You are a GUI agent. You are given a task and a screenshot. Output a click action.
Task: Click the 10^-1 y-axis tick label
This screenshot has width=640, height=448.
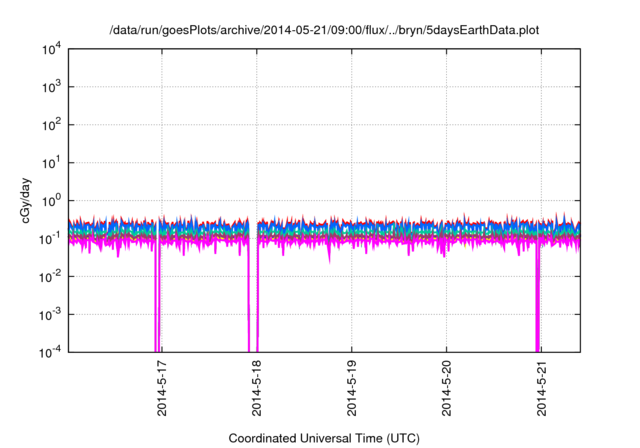coord(50,239)
